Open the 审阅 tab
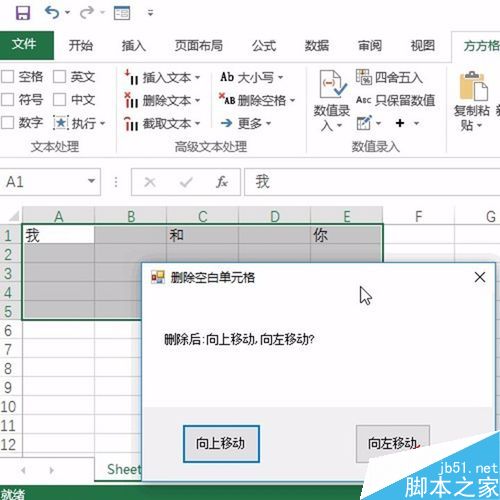 click(370, 46)
